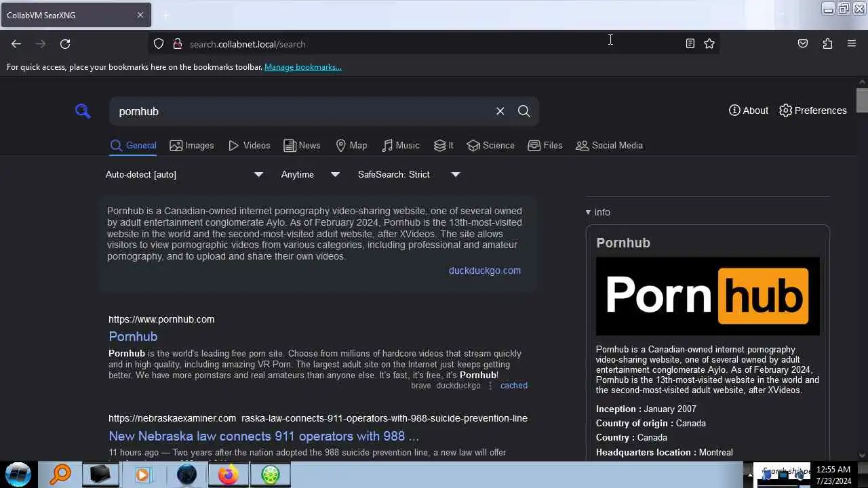Open the extensions puzzle icon

point(827,44)
